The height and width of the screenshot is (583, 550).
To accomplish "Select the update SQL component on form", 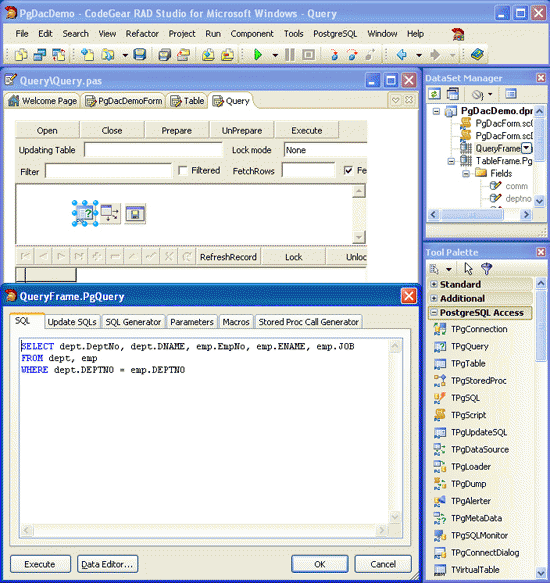I will click(x=110, y=213).
